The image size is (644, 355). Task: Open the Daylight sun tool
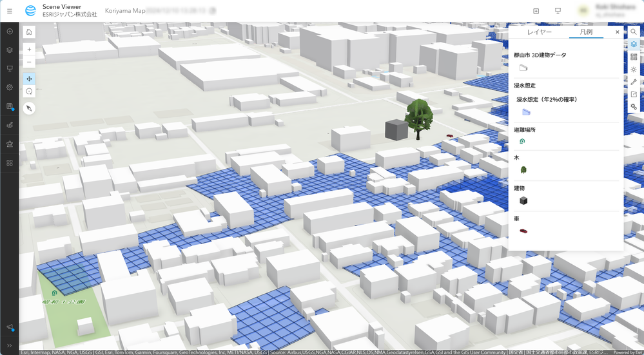point(634,70)
